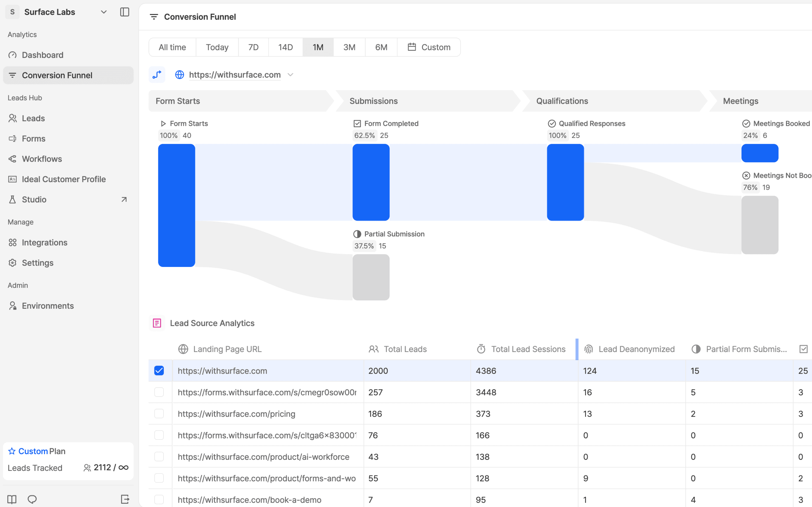Click the blue Meetings Booked funnel bar
This screenshot has width=812, height=507.
pos(760,153)
